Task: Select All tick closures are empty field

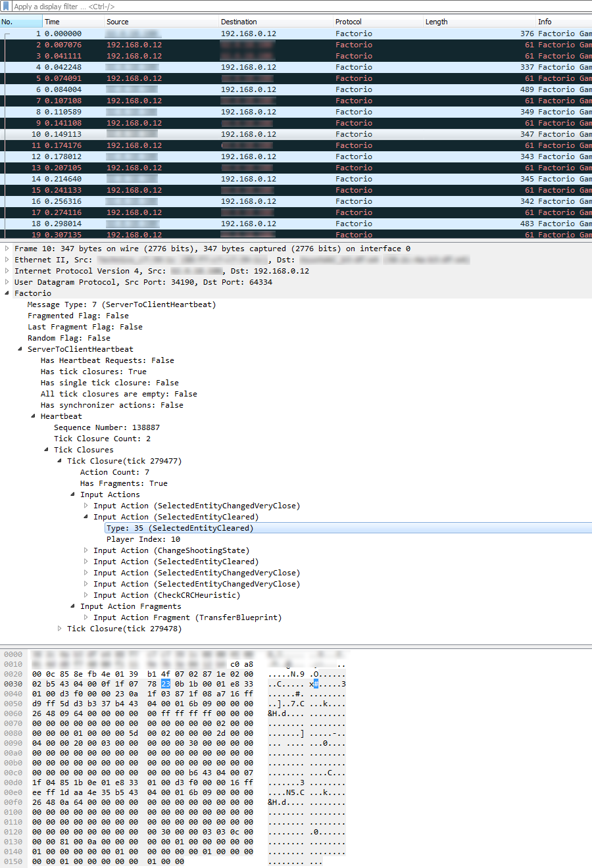Action: 119,394
